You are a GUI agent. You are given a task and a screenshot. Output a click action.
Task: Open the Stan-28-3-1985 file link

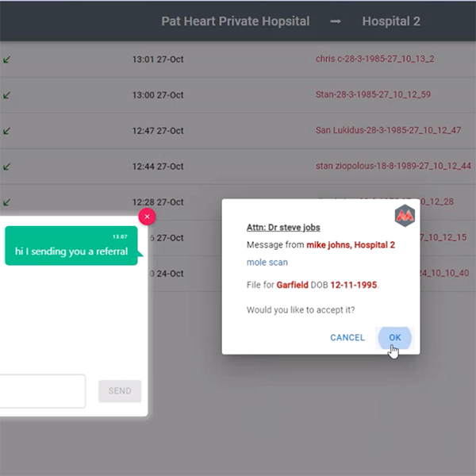pyautogui.click(x=373, y=94)
